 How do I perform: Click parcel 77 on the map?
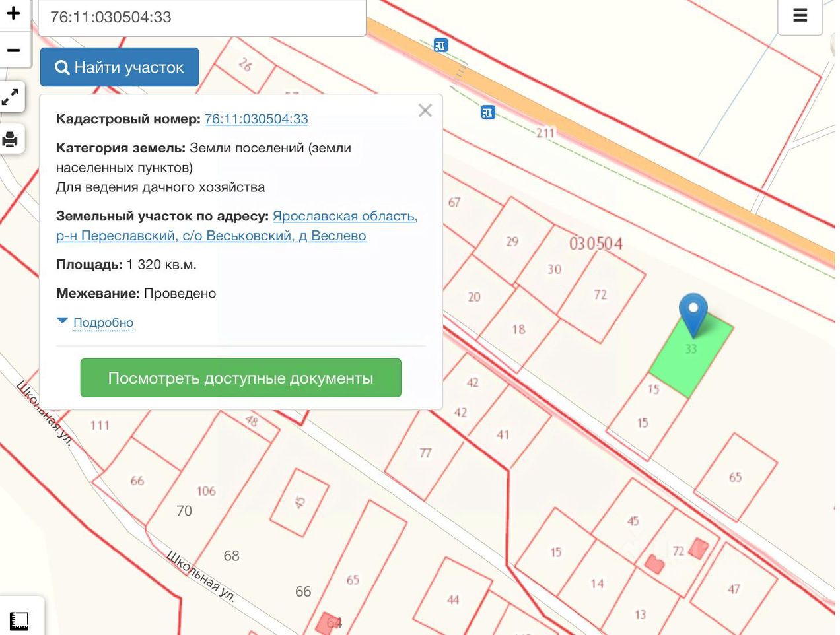click(x=425, y=453)
